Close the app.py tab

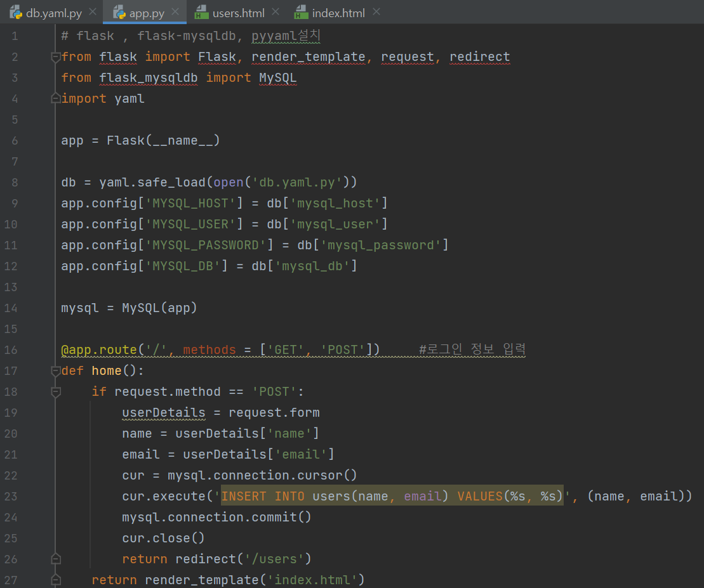click(x=175, y=11)
